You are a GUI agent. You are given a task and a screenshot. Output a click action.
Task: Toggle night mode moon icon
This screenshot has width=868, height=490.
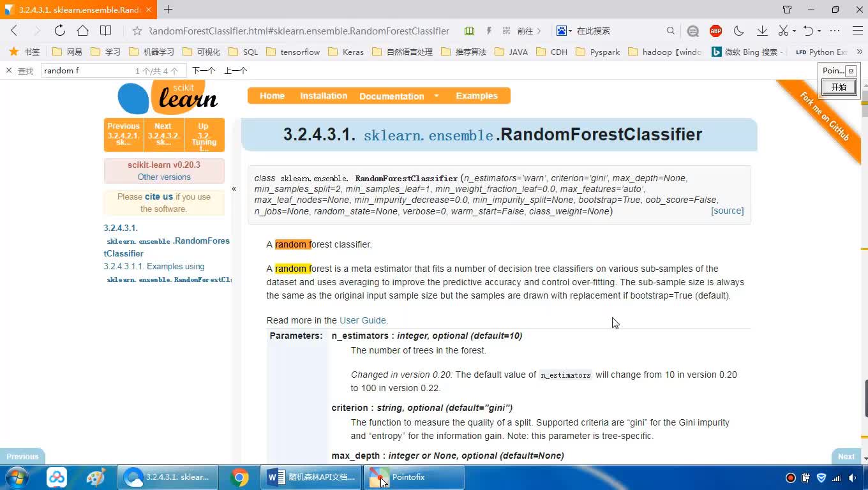pos(739,31)
